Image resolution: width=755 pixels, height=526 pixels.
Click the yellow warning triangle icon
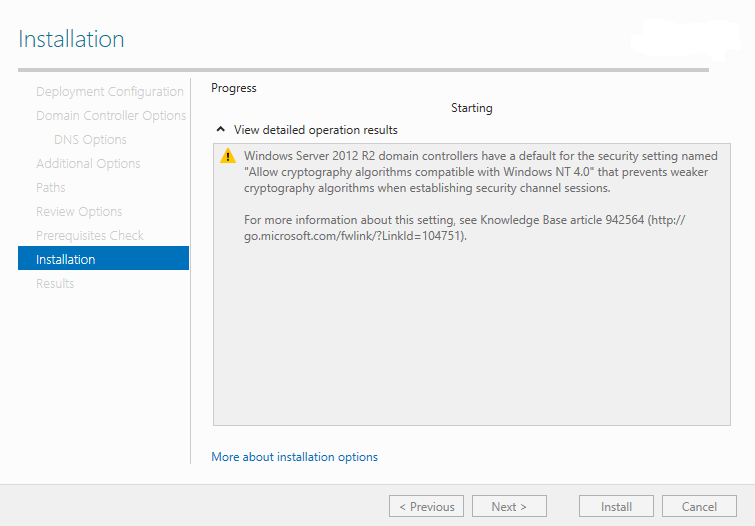228,156
